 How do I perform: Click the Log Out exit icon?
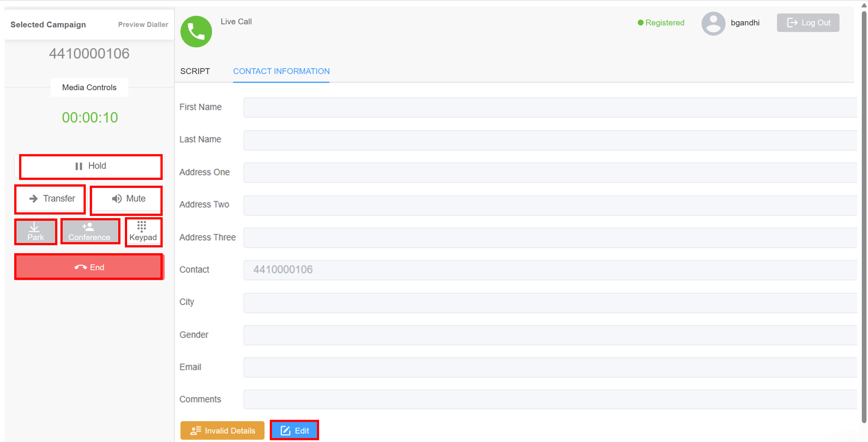793,23
